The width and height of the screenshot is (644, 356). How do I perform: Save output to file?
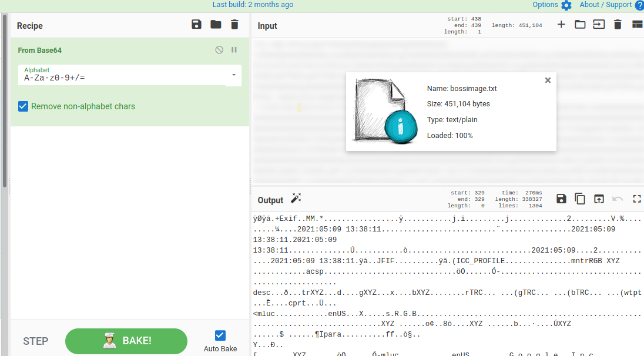561,199
